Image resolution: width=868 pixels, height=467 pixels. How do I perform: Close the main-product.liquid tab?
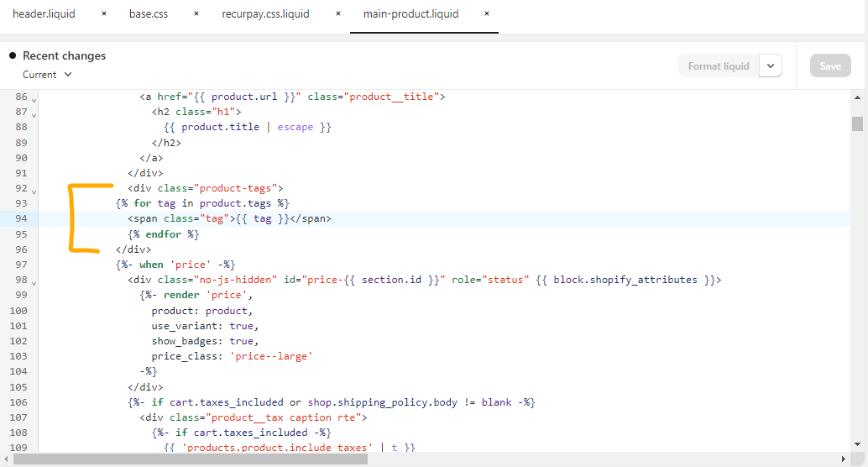click(487, 13)
